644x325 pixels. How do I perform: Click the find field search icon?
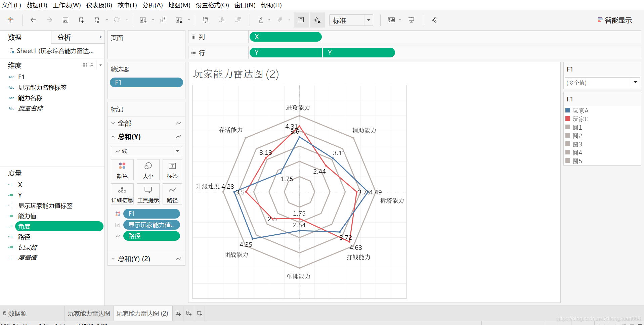(x=92, y=65)
